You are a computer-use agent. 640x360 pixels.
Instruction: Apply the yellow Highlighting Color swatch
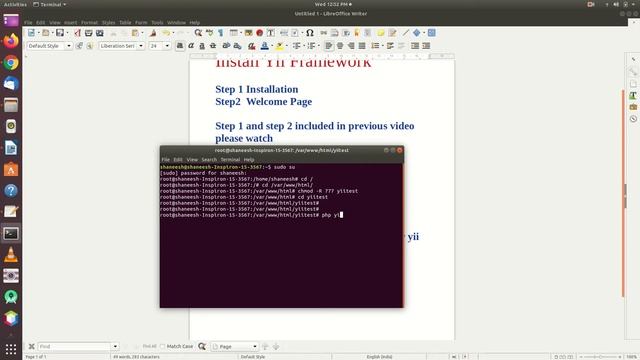click(279, 46)
